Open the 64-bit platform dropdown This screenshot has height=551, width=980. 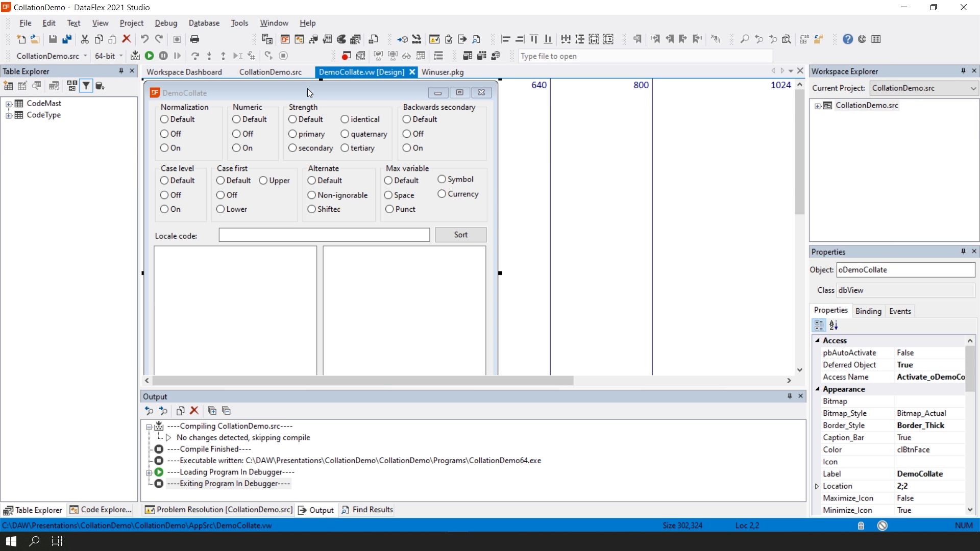[121, 56]
